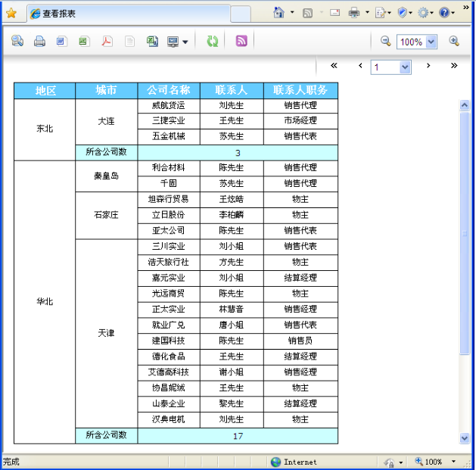Click the grey browser Feeds icon
This screenshot has height=470, width=476.
pyautogui.click(x=307, y=13)
